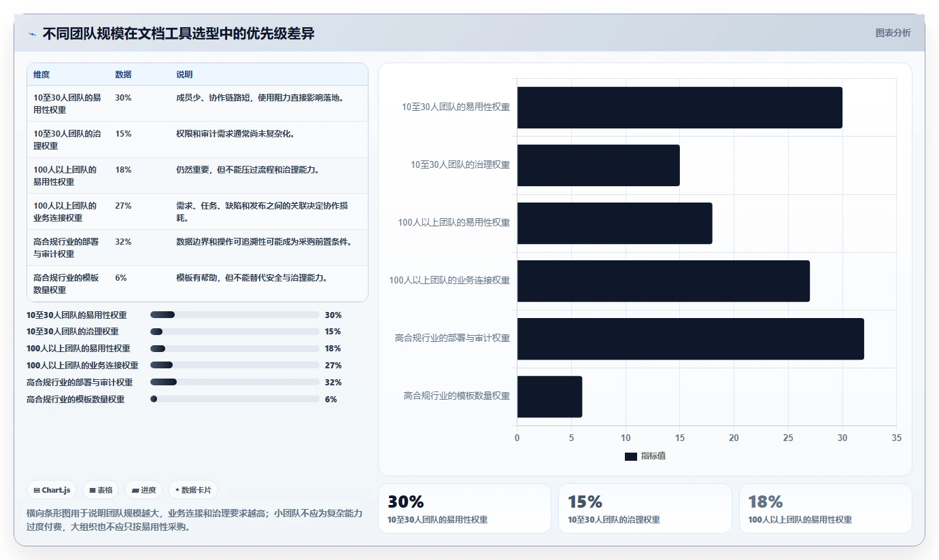Image resolution: width=939 pixels, height=560 pixels.
Task: Click the pulse icon beside the page title
Action: pyautogui.click(x=32, y=34)
